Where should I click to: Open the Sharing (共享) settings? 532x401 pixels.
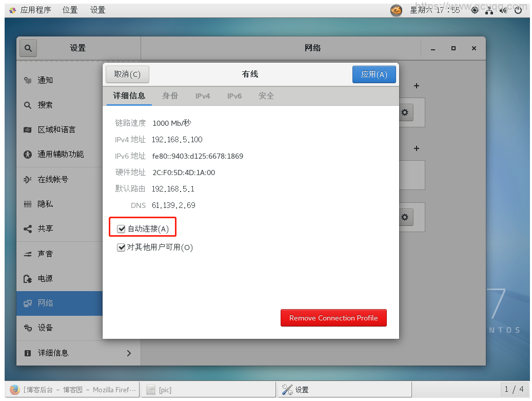pos(45,228)
